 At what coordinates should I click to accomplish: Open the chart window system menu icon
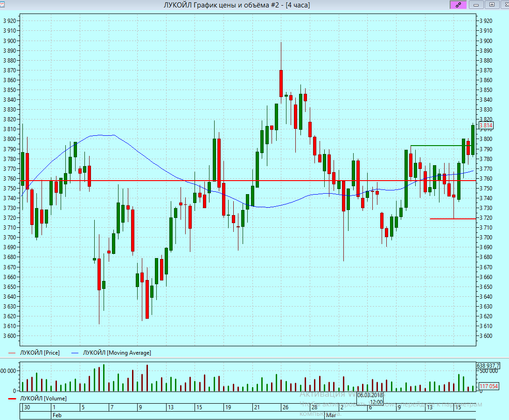[x=2, y=5]
